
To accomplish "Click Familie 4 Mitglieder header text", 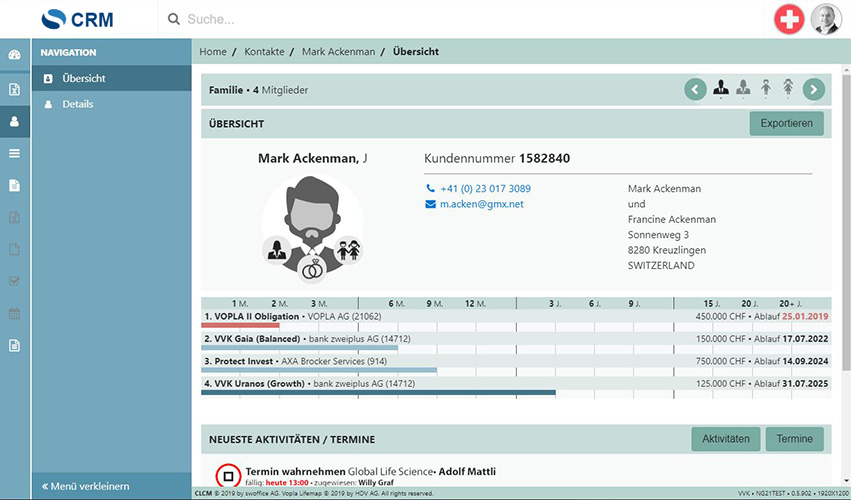I will tap(258, 90).
